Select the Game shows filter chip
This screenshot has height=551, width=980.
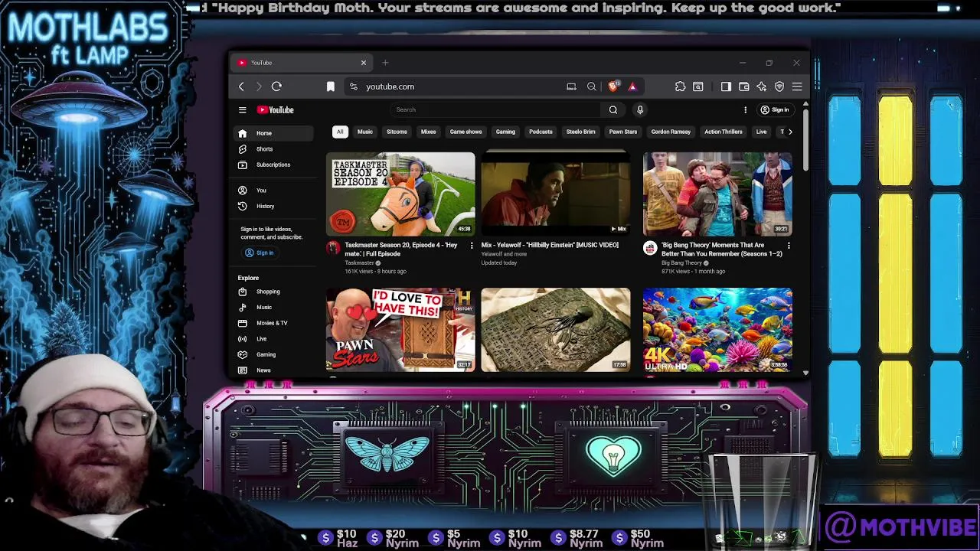point(465,132)
